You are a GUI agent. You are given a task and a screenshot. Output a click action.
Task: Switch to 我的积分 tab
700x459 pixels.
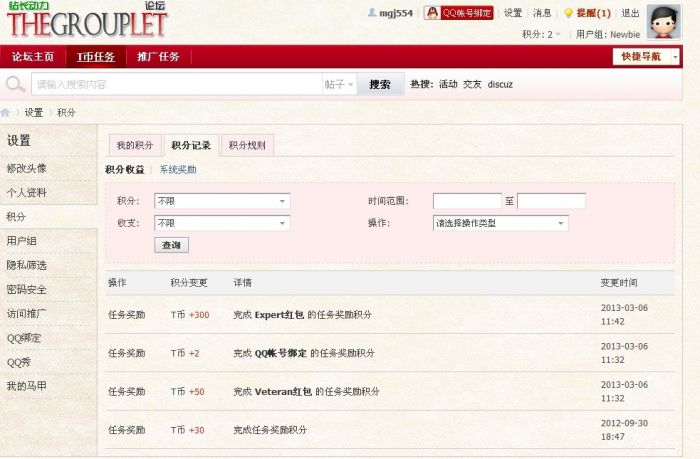[134, 146]
